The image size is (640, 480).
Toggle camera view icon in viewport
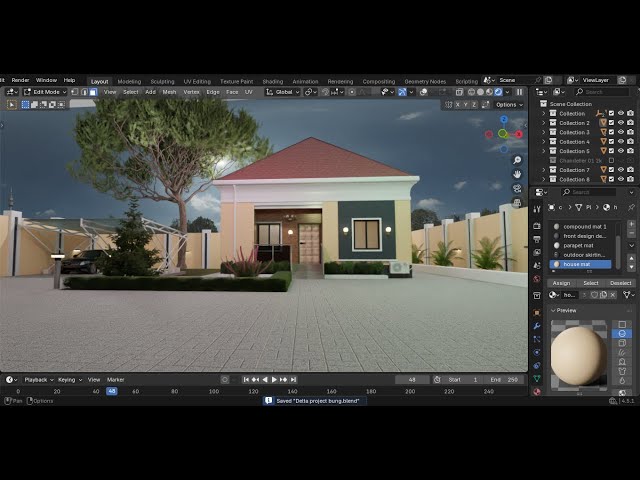click(517, 188)
